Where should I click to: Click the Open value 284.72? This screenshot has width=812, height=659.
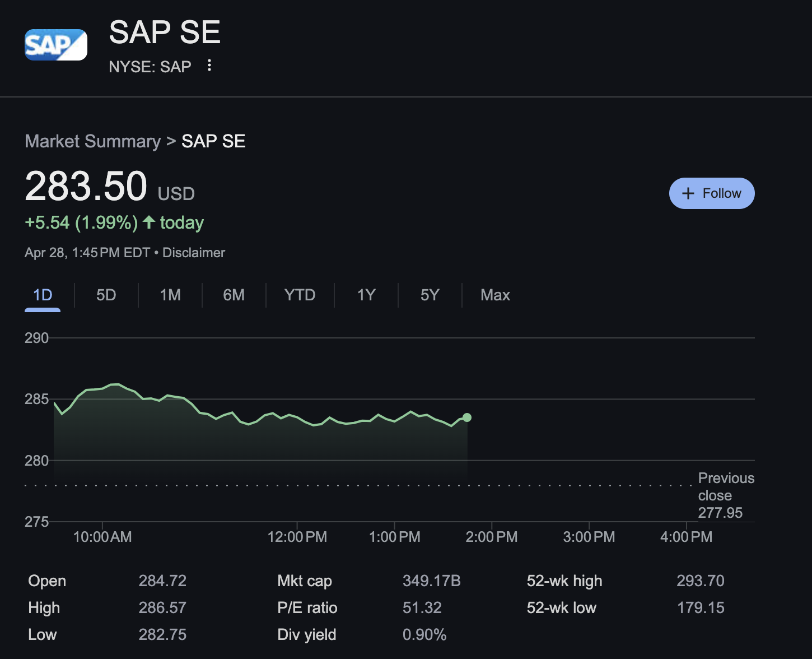point(162,581)
